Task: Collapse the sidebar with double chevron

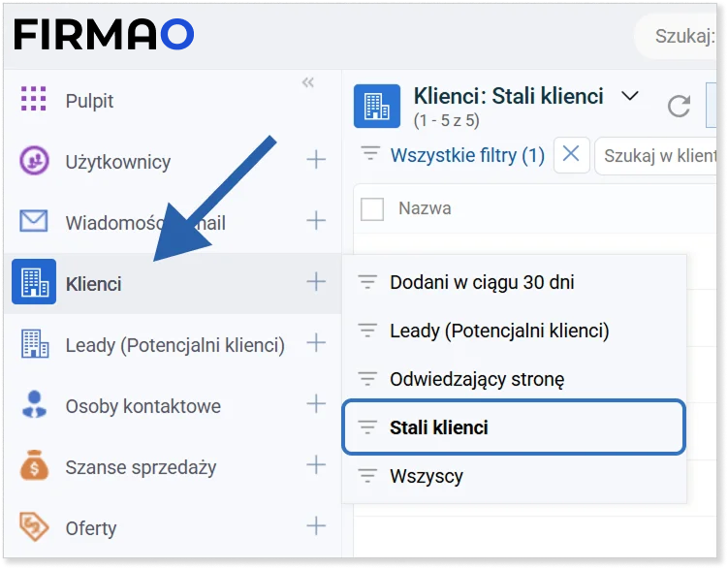Action: [308, 83]
